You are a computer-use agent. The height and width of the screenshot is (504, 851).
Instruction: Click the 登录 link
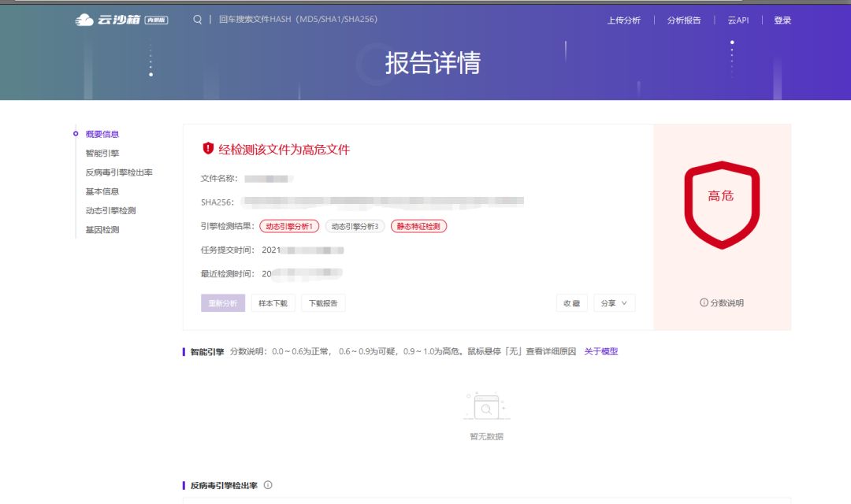tap(782, 20)
